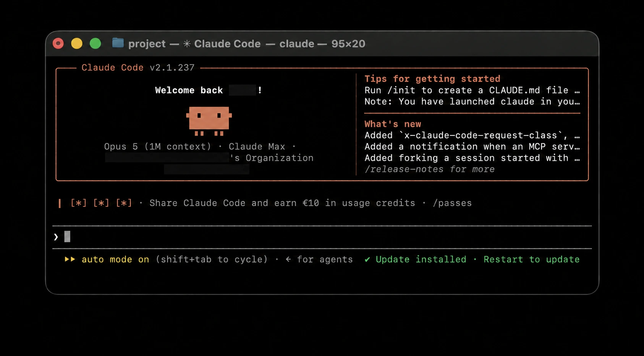The height and width of the screenshot is (356, 644).
Task: Click the left arrow before 'for agents'
Action: point(288,259)
